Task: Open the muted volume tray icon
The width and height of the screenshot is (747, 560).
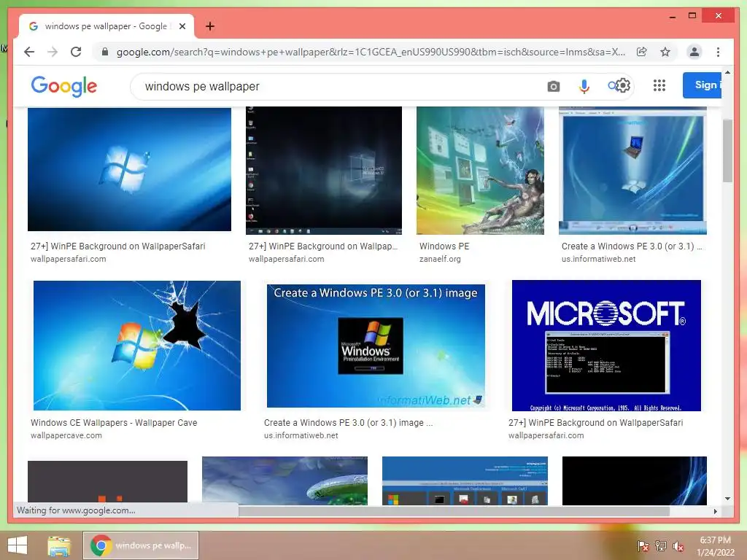Action: click(x=678, y=545)
